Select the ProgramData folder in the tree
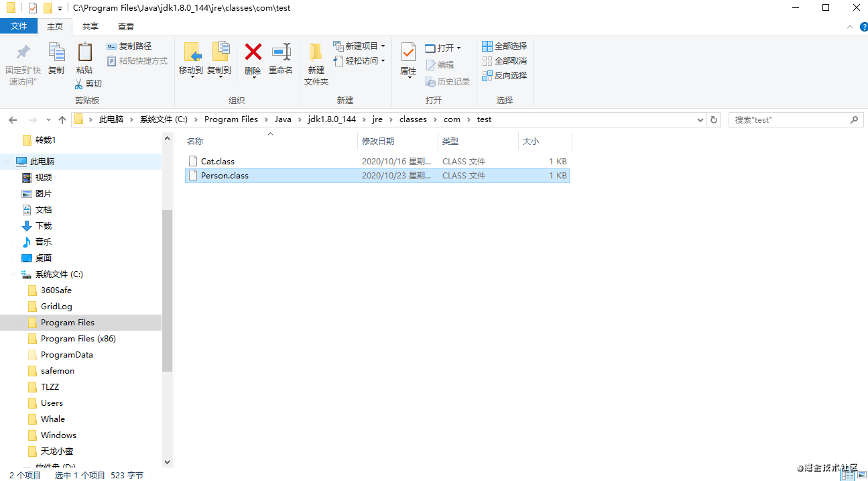868x481 pixels. click(60, 355)
